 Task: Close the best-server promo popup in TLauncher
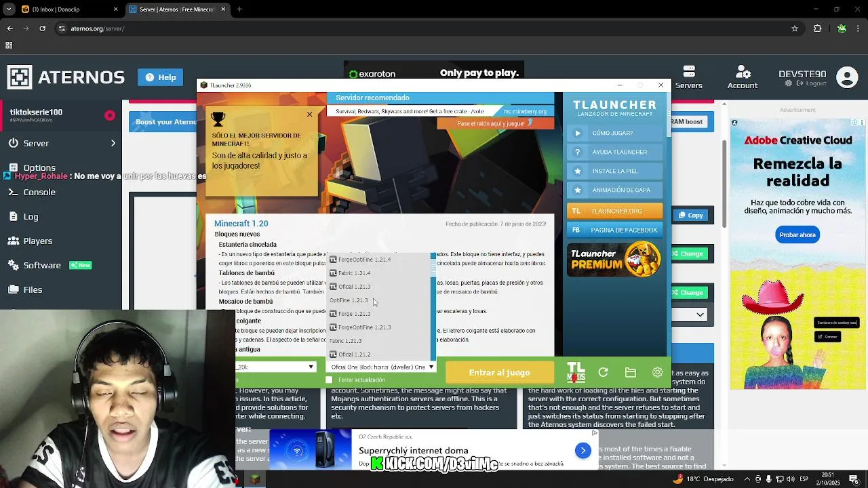(x=309, y=114)
